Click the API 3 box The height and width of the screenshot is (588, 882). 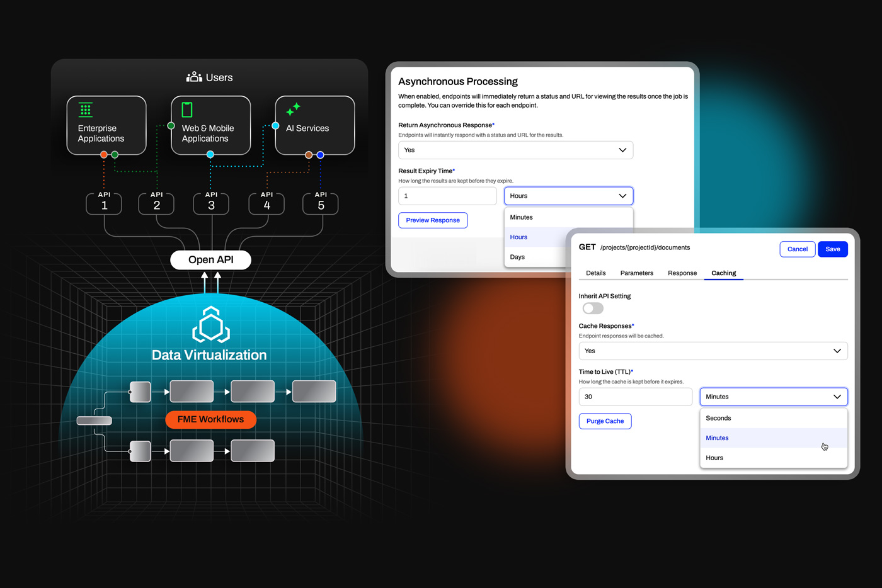(x=211, y=203)
